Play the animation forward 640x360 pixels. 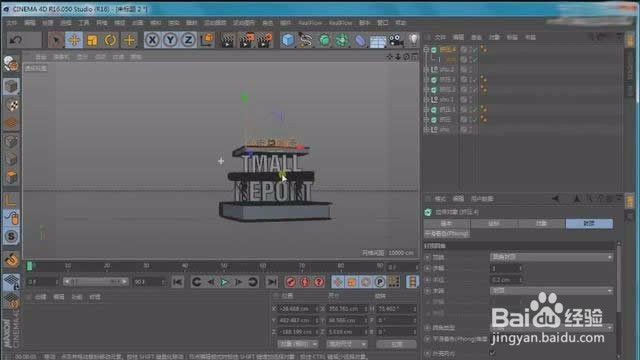pyautogui.click(x=224, y=282)
